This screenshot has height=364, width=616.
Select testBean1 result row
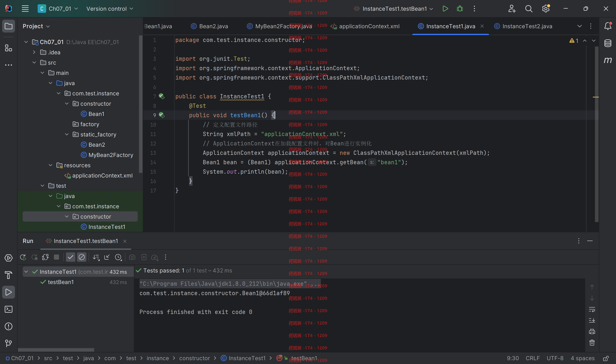click(78, 282)
